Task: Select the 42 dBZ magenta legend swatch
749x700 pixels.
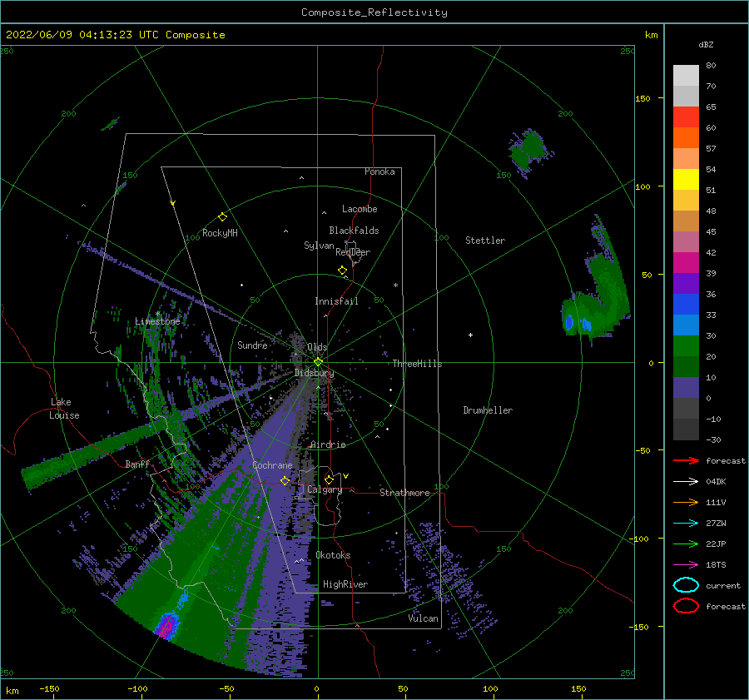Action: coord(686,262)
